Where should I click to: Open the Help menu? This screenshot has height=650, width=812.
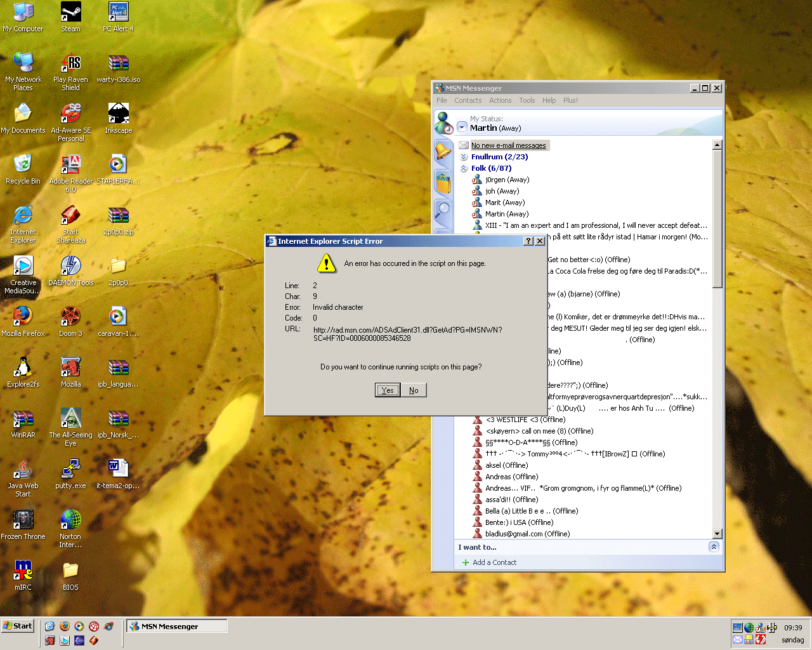pos(549,100)
